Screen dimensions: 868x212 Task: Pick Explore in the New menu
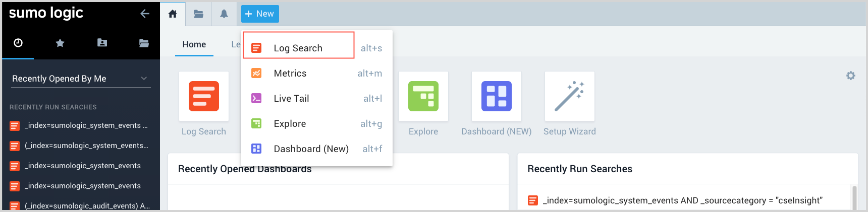(290, 123)
